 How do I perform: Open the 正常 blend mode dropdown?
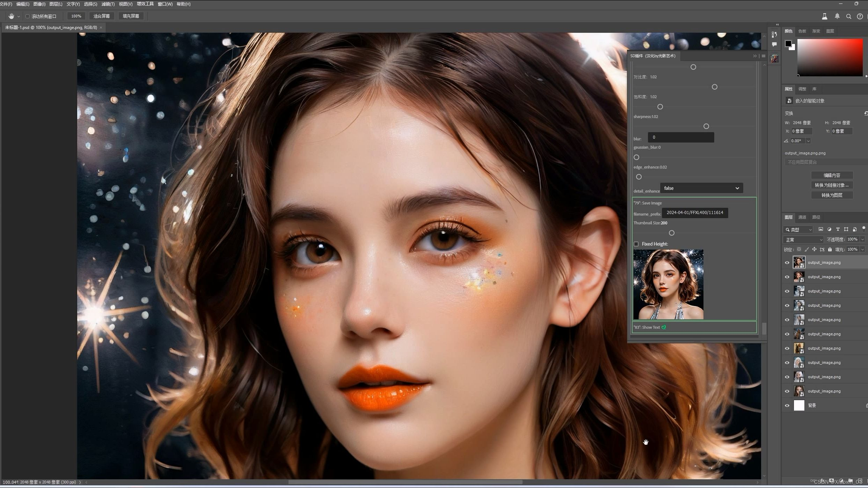[x=803, y=239]
